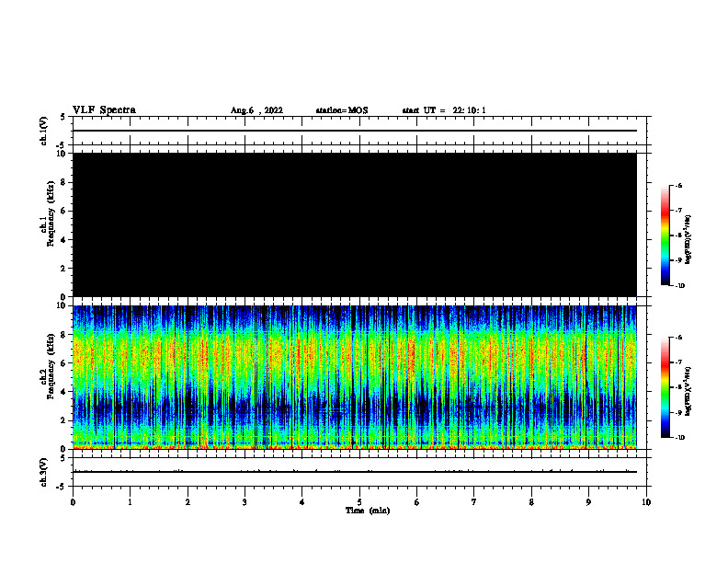Click the "6" kHz tick on ch.2 axis
The width and height of the screenshot is (728, 563).
coord(63,363)
